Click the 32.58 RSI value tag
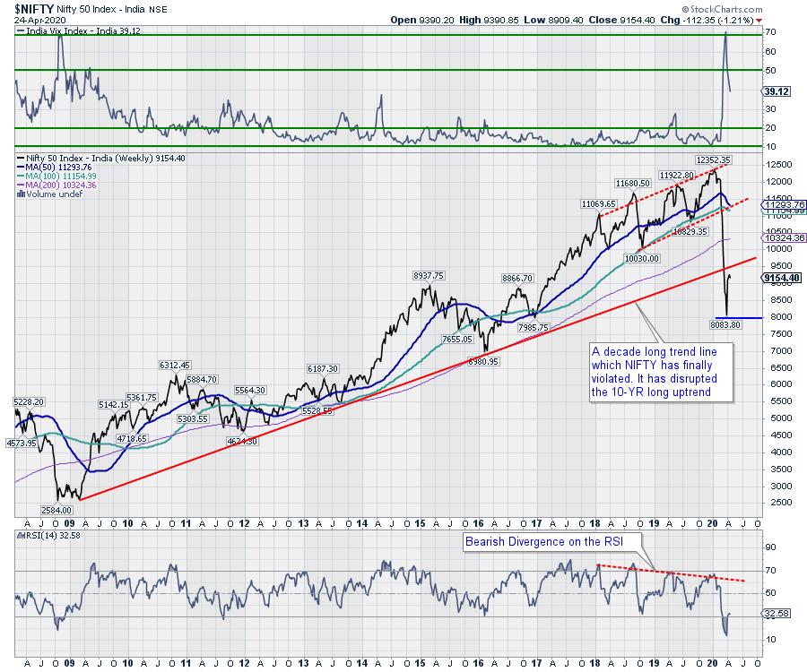This screenshot has width=807, height=672. coord(777,614)
